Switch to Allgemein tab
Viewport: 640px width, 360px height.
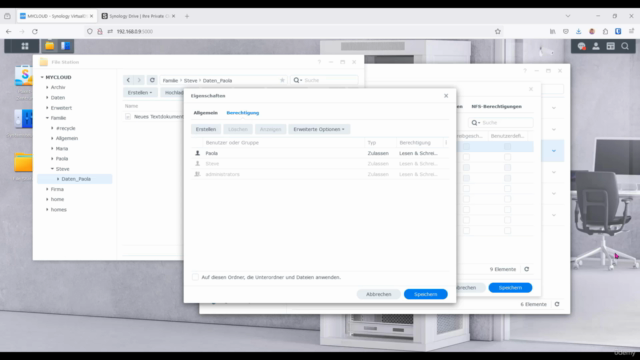[206, 113]
